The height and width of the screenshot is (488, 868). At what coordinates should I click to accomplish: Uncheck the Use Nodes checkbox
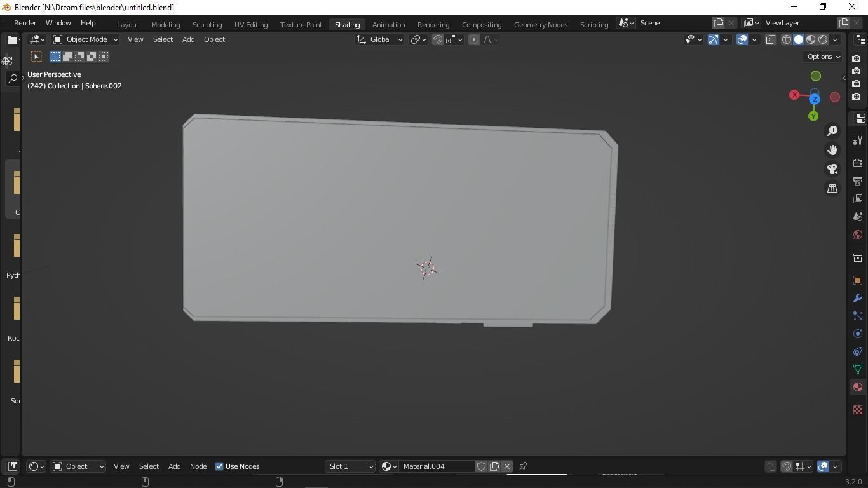tap(219, 466)
